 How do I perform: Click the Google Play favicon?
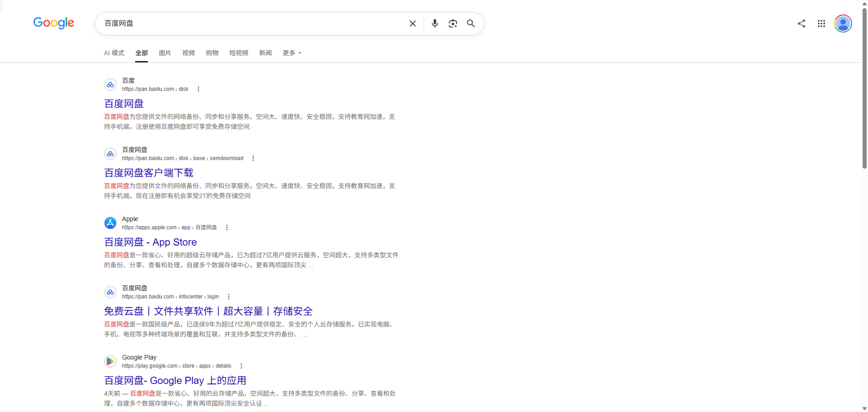tap(110, 361)
